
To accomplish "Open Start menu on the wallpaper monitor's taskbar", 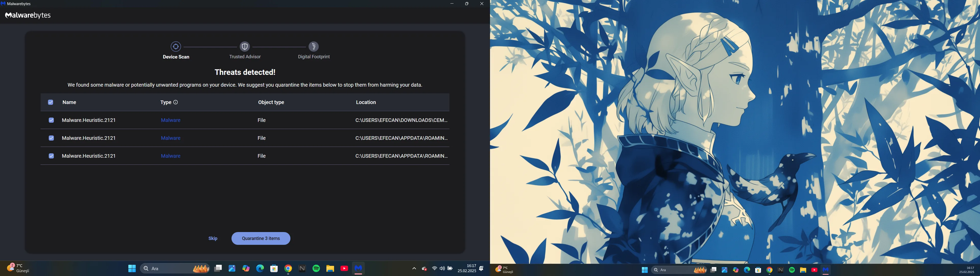I will click(645, 270).
